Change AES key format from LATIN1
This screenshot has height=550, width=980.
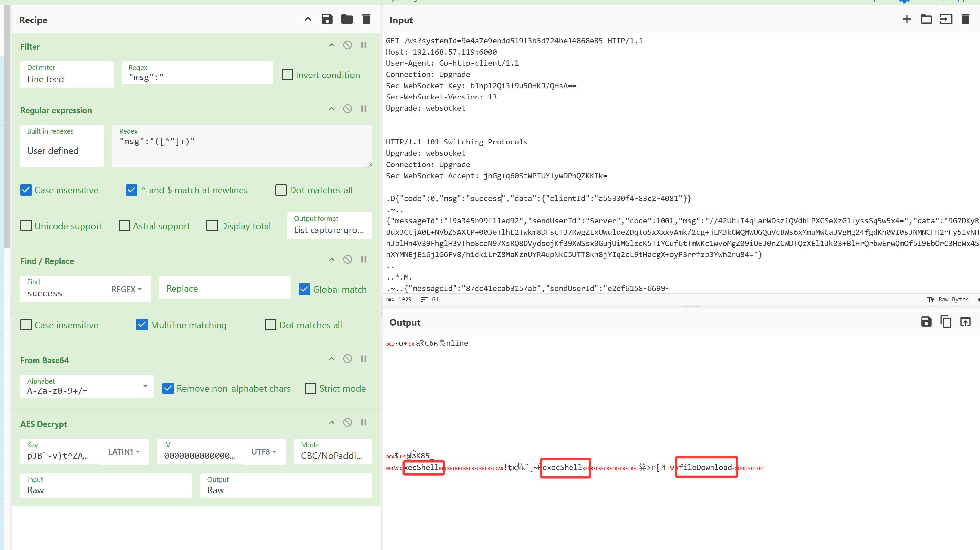(124, 451)
